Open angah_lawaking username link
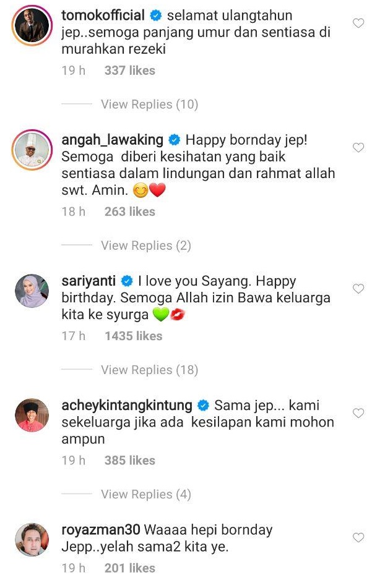 coord(112,140)
